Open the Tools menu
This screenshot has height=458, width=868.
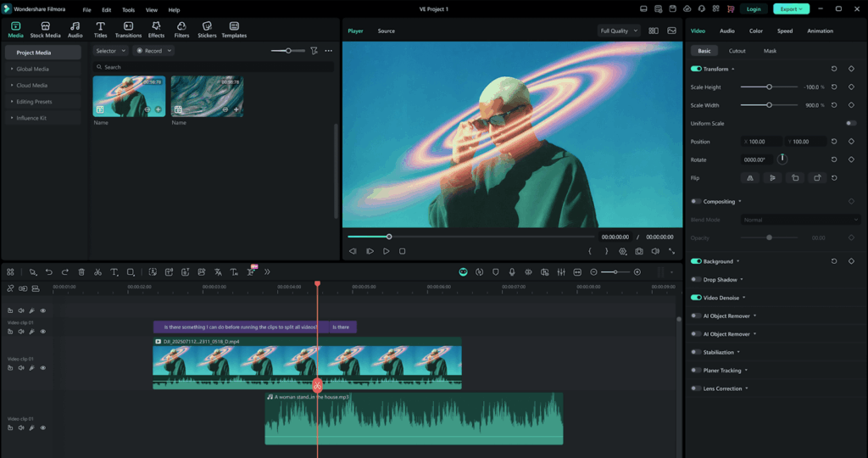coord(128,9)
